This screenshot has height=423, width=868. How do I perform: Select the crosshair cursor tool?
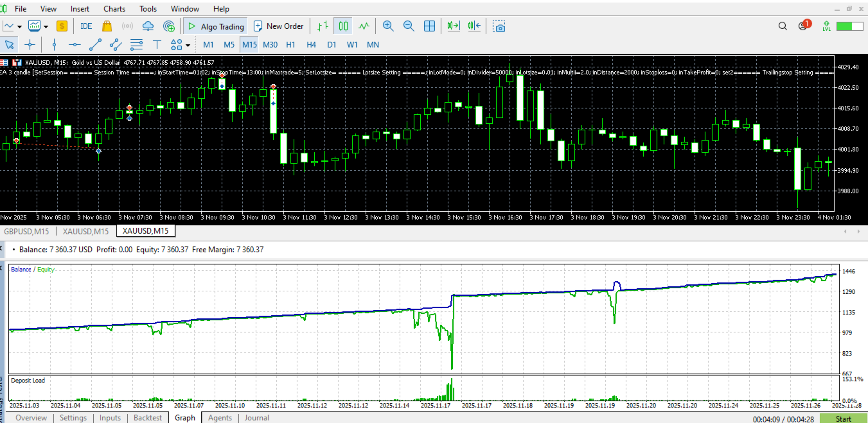point(30,45)
